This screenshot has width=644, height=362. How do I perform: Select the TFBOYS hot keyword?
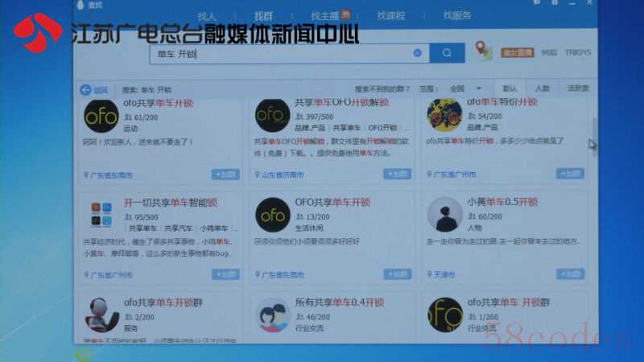pos(578,52)
